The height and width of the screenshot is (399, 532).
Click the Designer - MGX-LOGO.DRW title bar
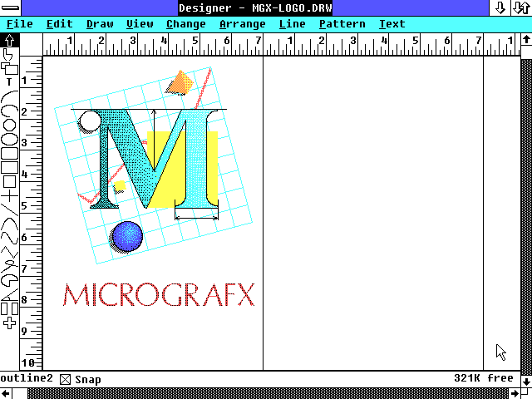pos(255,7)
